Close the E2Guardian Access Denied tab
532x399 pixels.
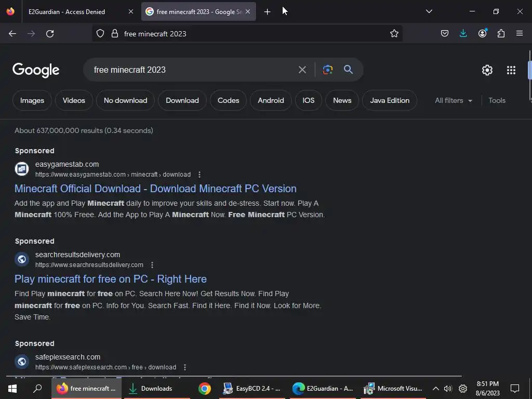[131, 11]
